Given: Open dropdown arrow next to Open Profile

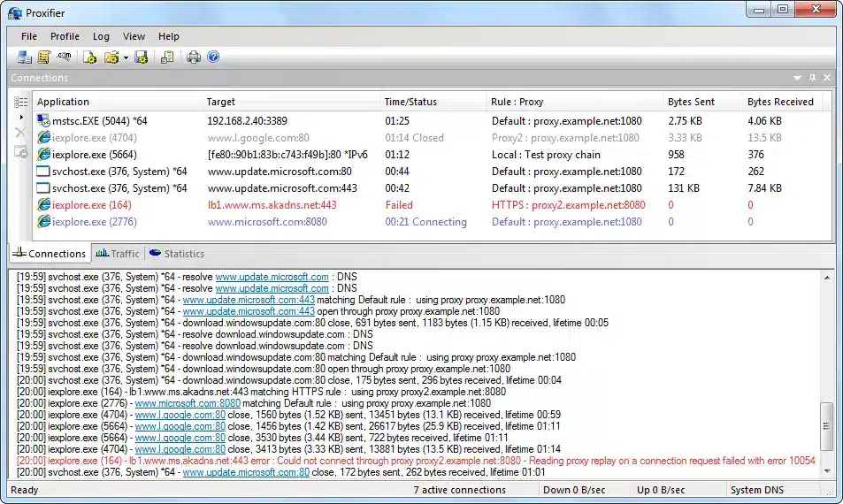Looking at the screenshot, I should pos(126,57).
